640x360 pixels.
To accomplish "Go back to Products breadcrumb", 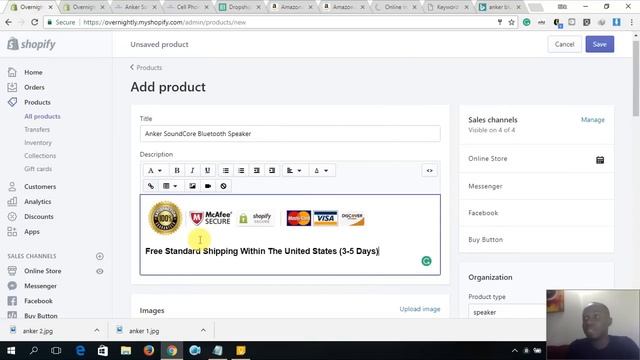I will [146, 67].
